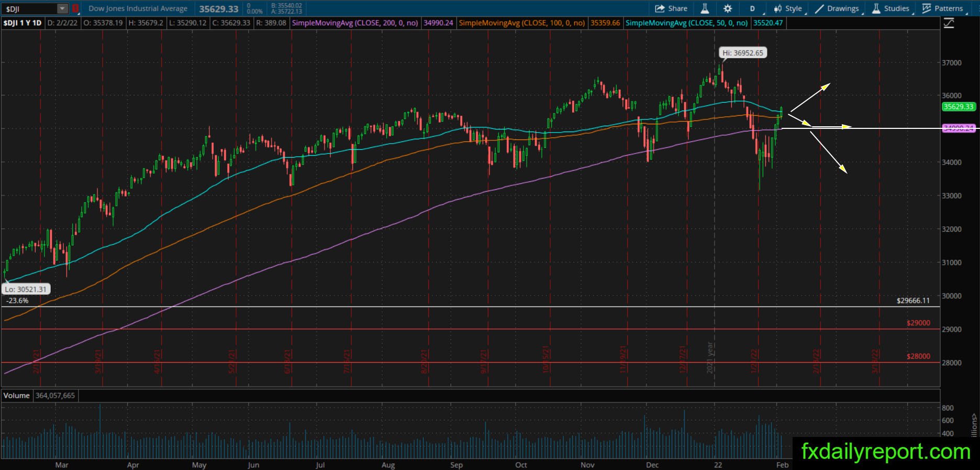The image size is (980, 470).
Task: Open chart settings gear icon
Action: 728,8
